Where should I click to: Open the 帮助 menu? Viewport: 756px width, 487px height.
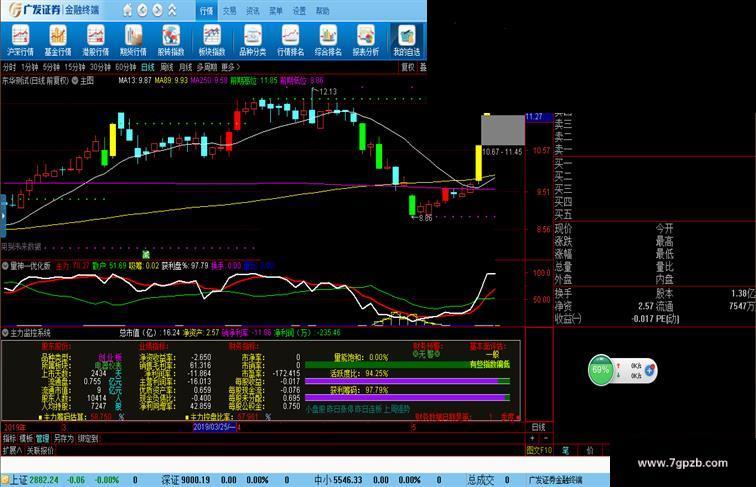[322, 11]
